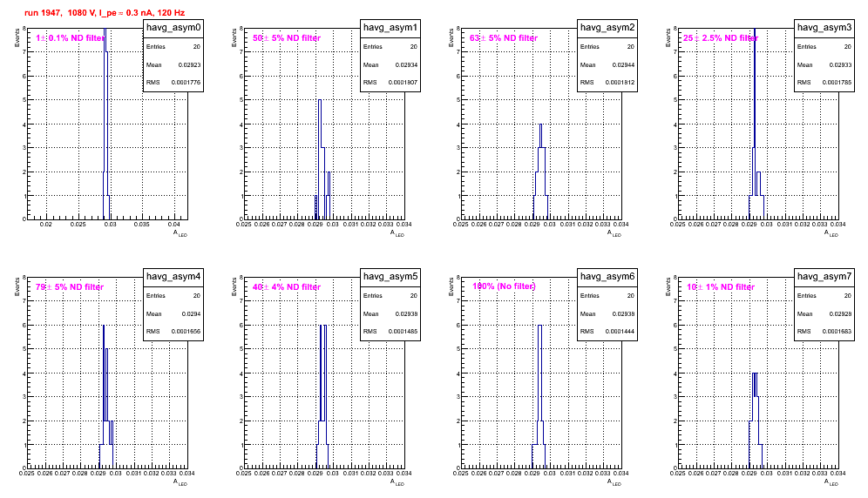
Task: Click RMS value 0.0001807 in havg_asym1
Action: coord(403,83)
